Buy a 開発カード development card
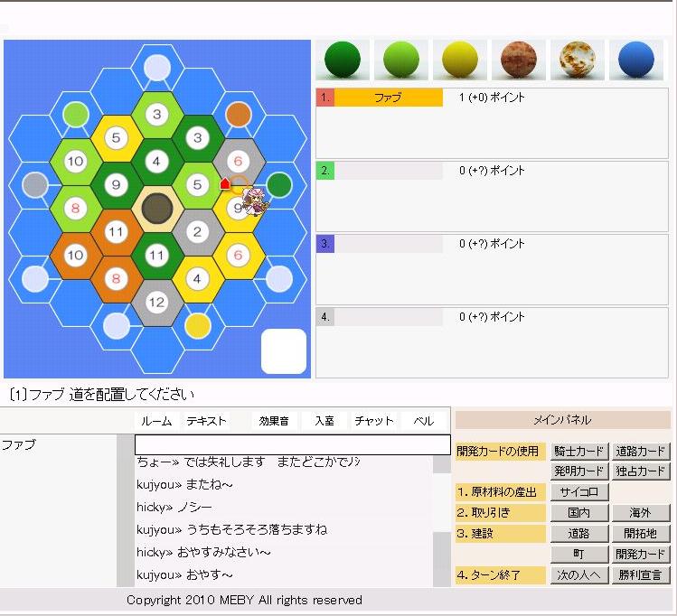This screenshot has width=677, height=616. point(640,554)
